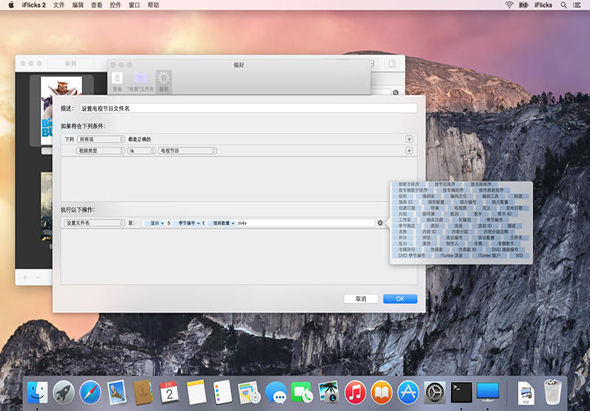
Task: Switch to the 队列 tab in main window
Action: (71, 64)
